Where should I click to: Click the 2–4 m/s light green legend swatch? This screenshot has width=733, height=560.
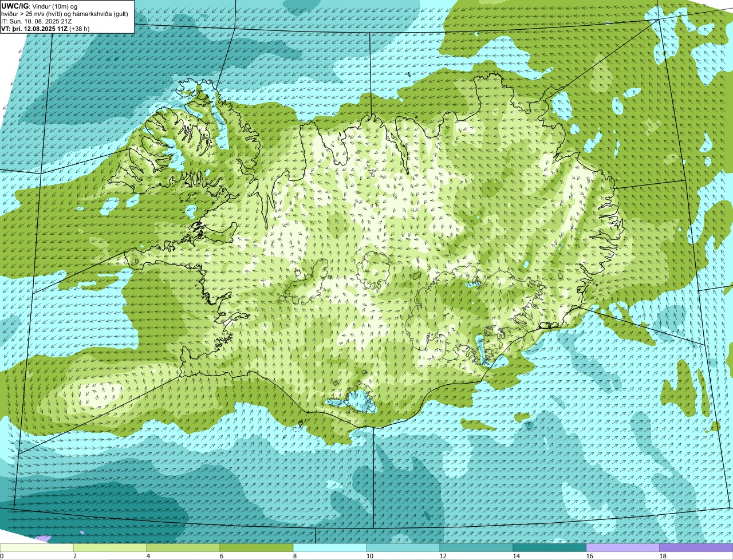110,548
